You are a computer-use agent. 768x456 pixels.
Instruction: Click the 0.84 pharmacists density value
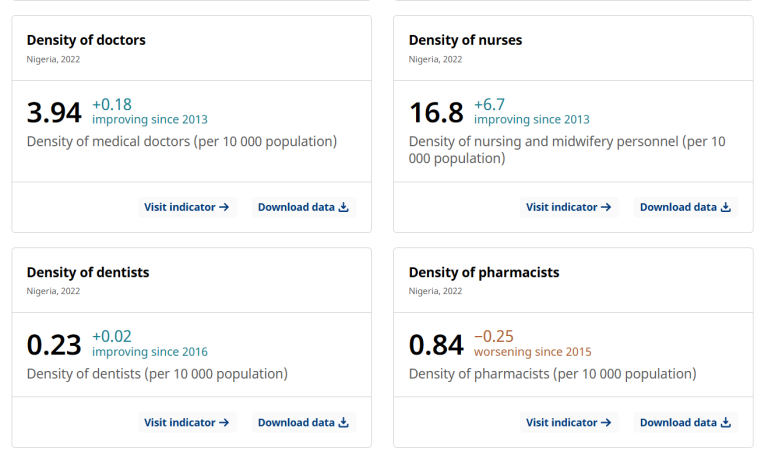click(x=436, y=345)
